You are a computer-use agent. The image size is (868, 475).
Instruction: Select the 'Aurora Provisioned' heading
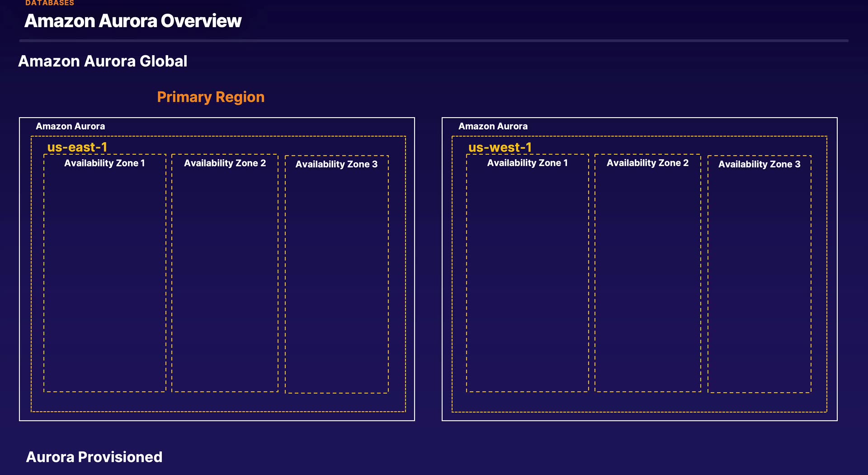[94, 457]
